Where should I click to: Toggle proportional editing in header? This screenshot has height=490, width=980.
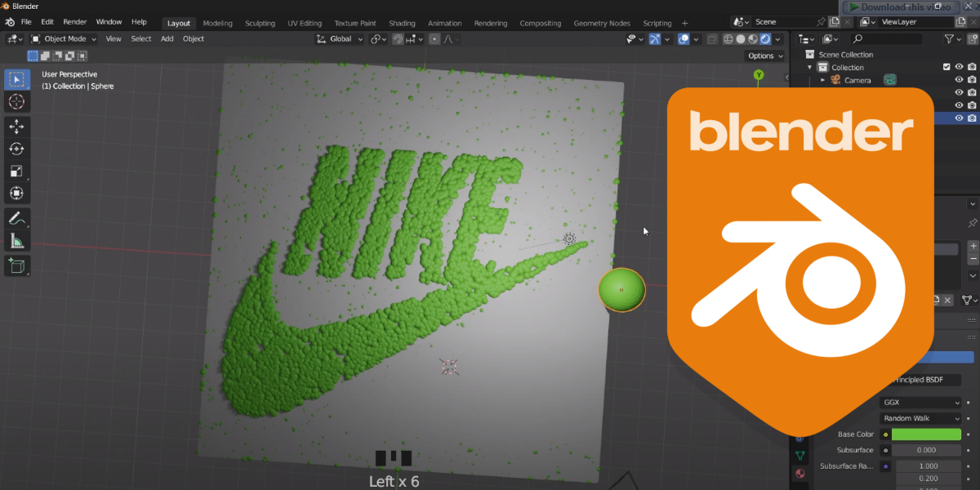click(434, 38)
